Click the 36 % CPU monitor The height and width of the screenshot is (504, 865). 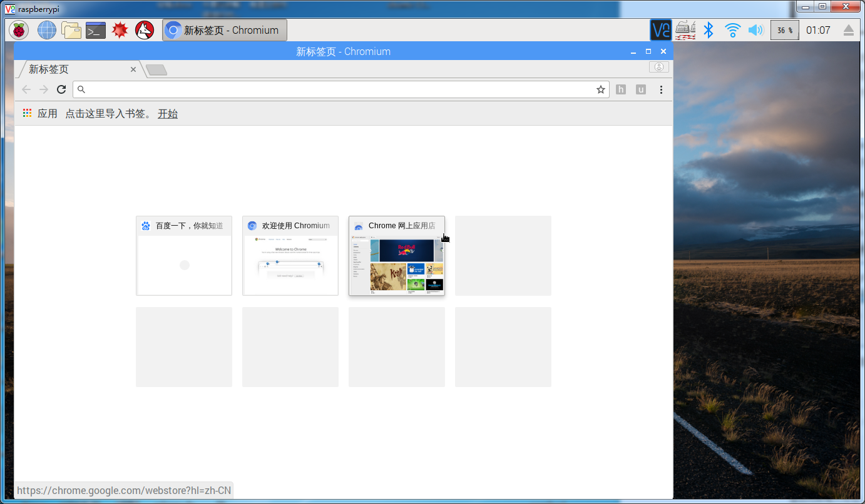click(x=785, y=30)
